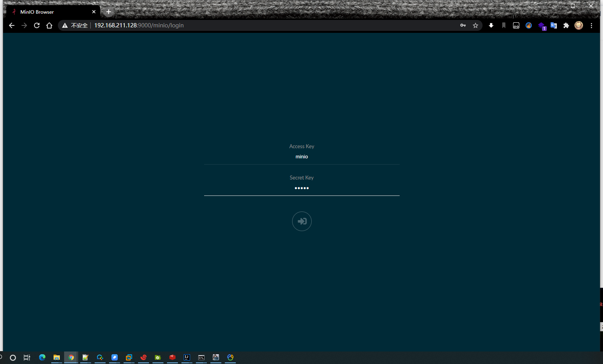This screenshot has width=603, height=364.
Task: Click the download arrow extension icon
Action: point(491,25)
